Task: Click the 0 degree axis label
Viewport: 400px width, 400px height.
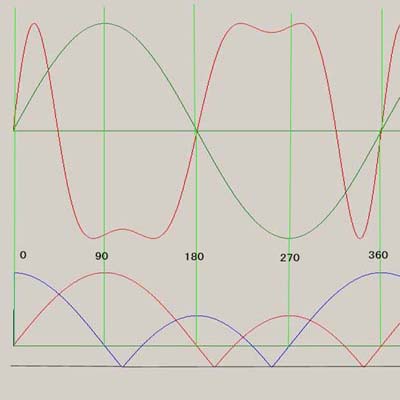Action: tap(23, 255)
